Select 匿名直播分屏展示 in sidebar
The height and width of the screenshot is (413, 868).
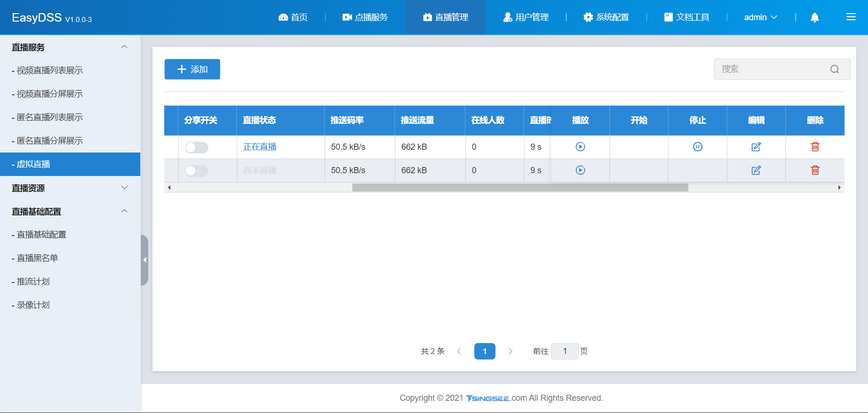point(70,141)
